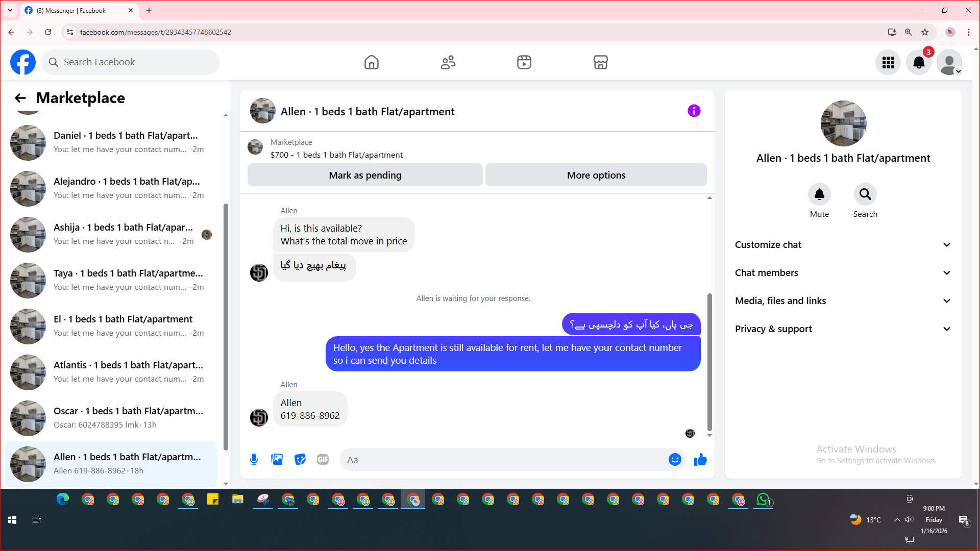
Task: Open the Facebook menu grid icon
Action: tap(888, 62)
